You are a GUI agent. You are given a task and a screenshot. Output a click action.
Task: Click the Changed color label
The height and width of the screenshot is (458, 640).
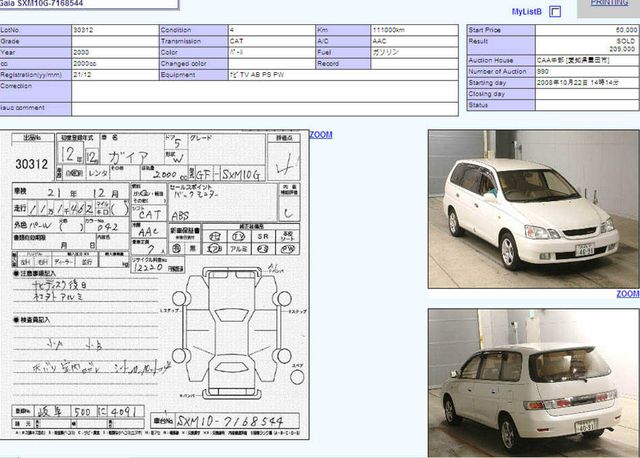pos(184,64)
